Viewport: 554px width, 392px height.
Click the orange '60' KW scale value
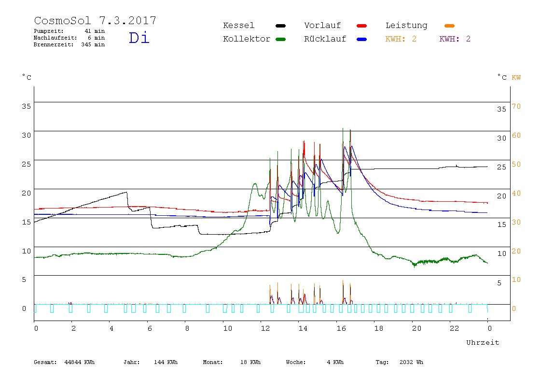[516, 135]
